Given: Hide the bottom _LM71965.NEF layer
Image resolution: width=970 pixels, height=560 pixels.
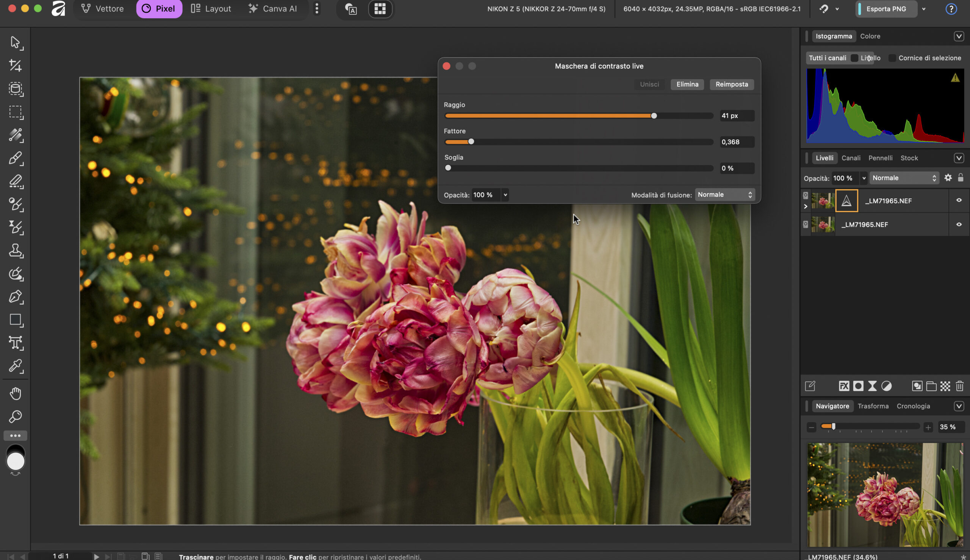Looking at the screenshot, I should 959,225.
